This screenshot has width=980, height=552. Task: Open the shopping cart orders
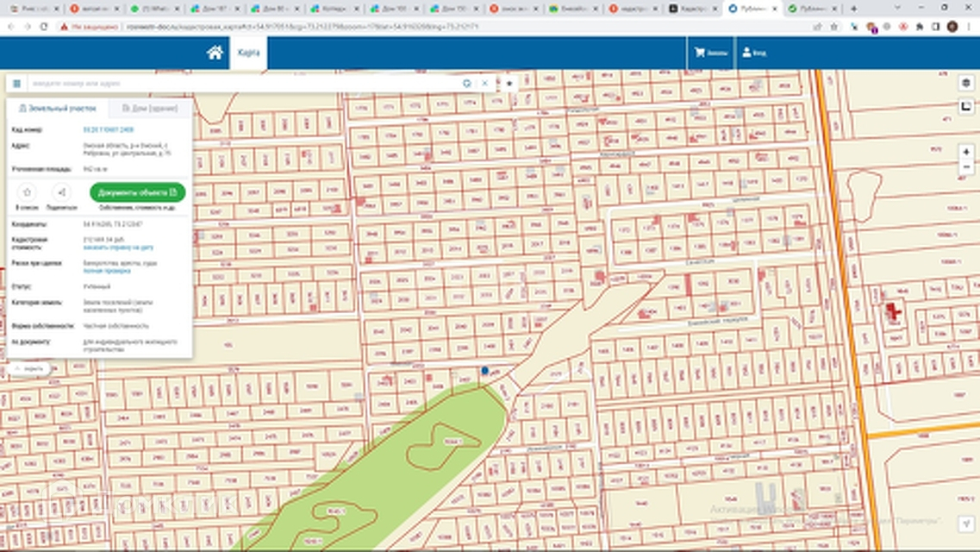pos(711,53)
